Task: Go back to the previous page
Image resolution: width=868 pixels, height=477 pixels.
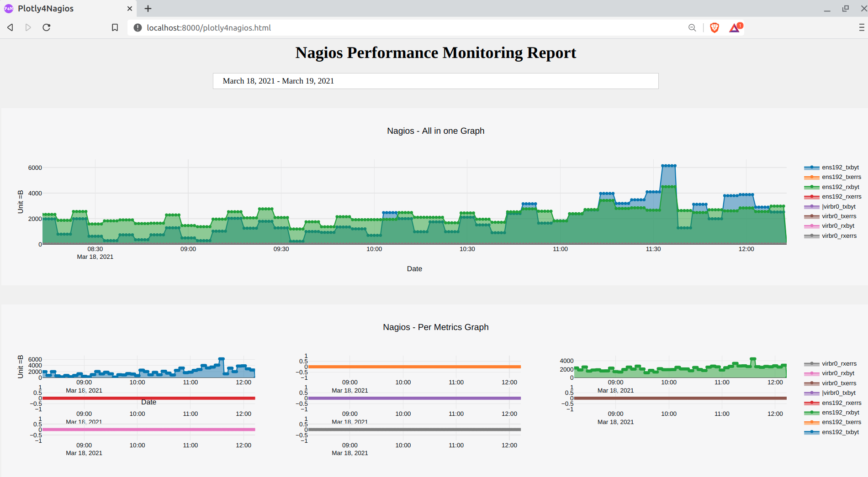Action: [10, 28]
